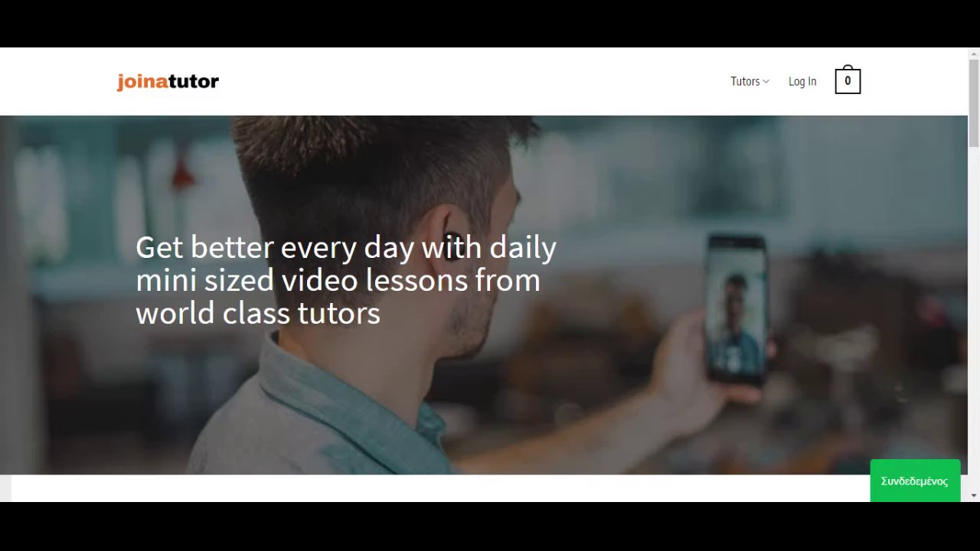Open the Tutors menu item
Viewport: 980px width, 551px height.
point(745,81)
